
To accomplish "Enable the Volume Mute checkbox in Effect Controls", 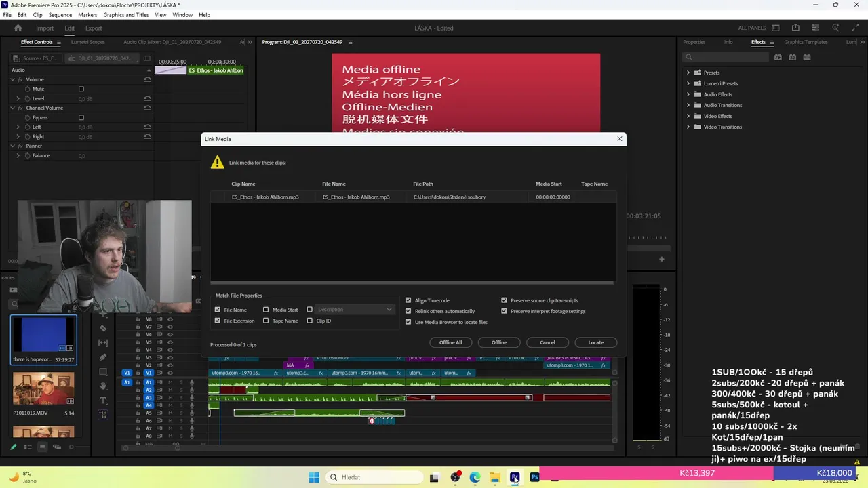I will coord(81,89).
